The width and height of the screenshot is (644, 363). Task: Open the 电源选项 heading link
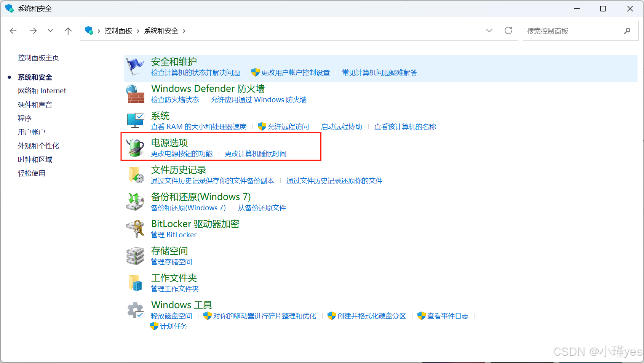[169, 143]
